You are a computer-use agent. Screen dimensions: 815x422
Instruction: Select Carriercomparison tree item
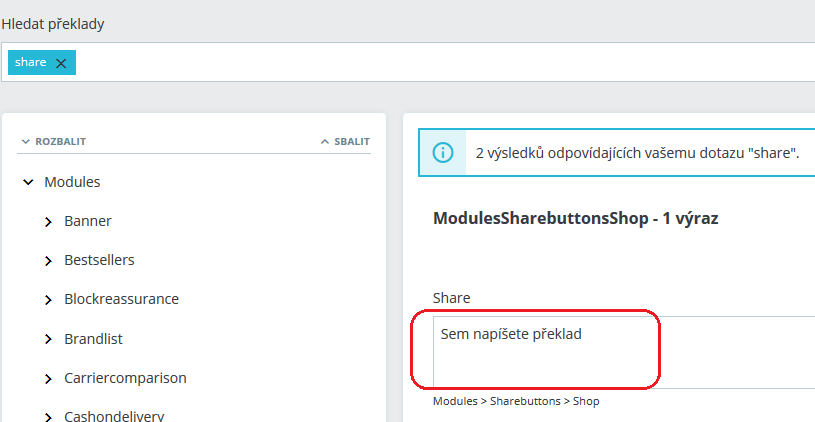click(x=125, y=378)
